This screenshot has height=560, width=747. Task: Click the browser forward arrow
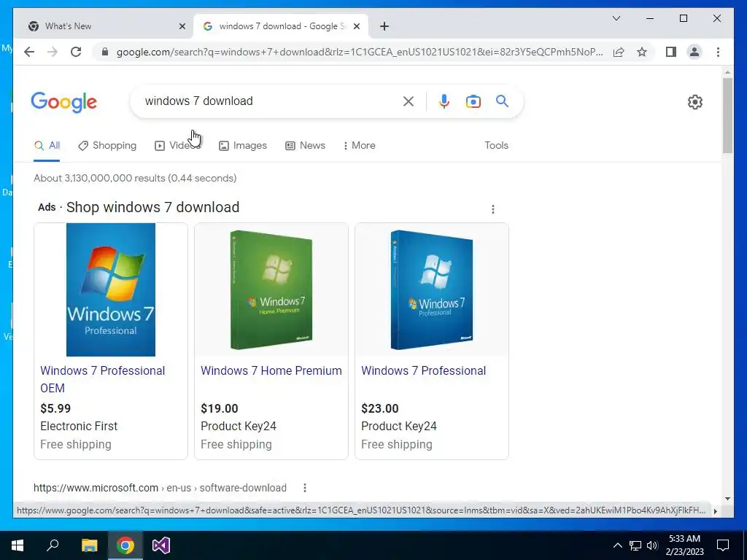click(53, 52)
